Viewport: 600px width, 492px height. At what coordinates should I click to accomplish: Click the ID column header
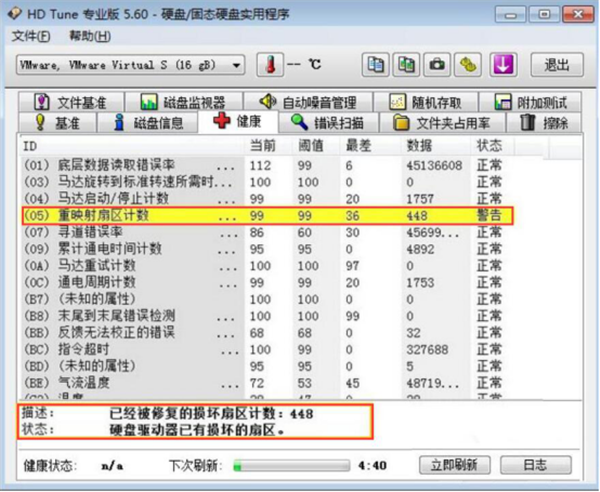[x=132, y=146]
